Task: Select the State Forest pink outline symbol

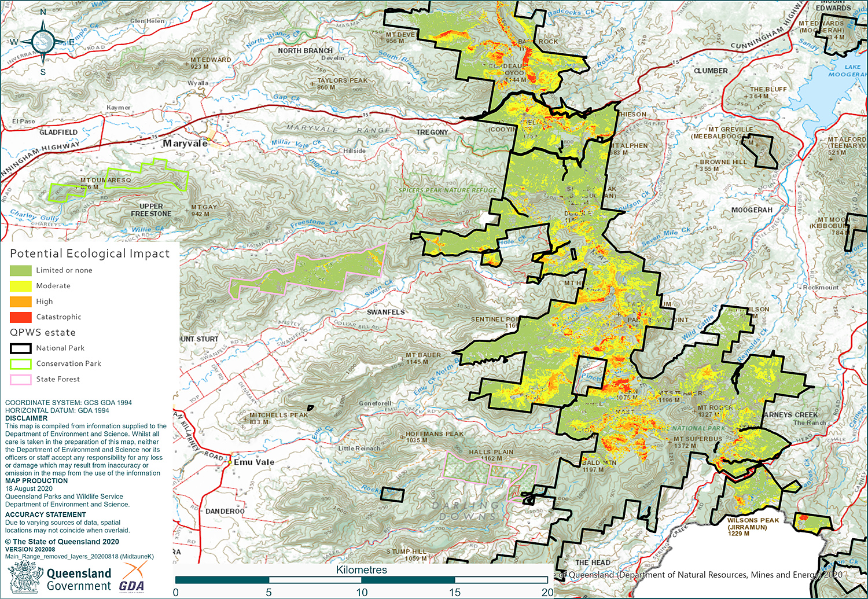Action: pos(20,380)
